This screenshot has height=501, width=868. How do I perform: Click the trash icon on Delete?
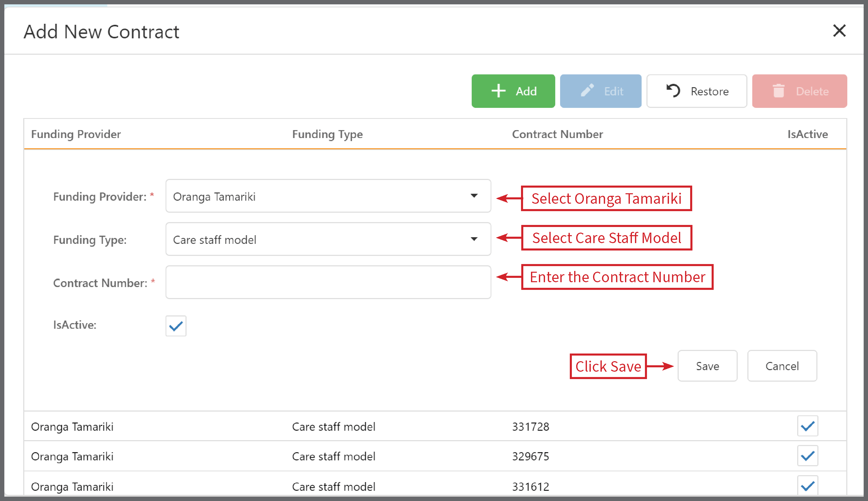coord(779,91)
